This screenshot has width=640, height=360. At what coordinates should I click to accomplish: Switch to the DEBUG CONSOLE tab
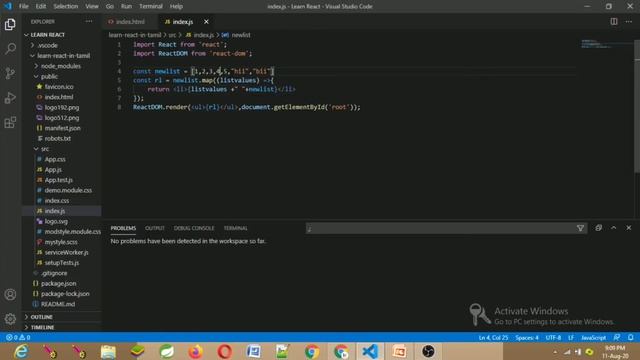[x=194, y=228]
